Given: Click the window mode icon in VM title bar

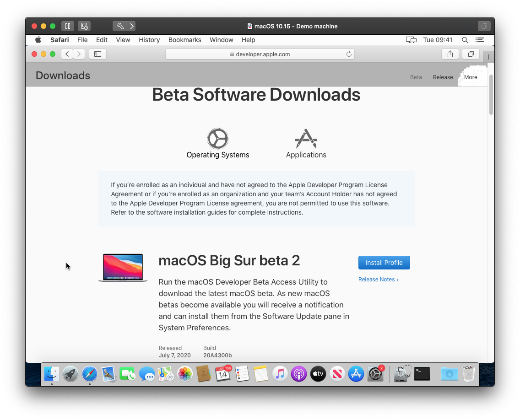Looking at the screenshot, I should point(484,26).
